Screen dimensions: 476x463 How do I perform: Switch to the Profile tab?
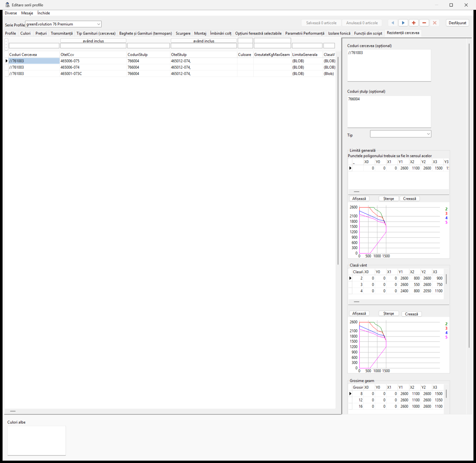[10, 33]
